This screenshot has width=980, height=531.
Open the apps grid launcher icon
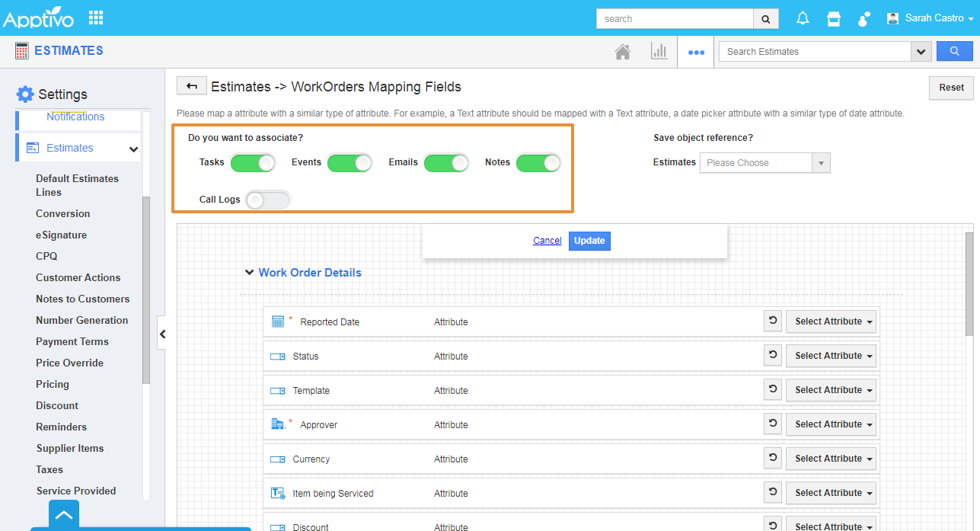[x=96, y=18]
